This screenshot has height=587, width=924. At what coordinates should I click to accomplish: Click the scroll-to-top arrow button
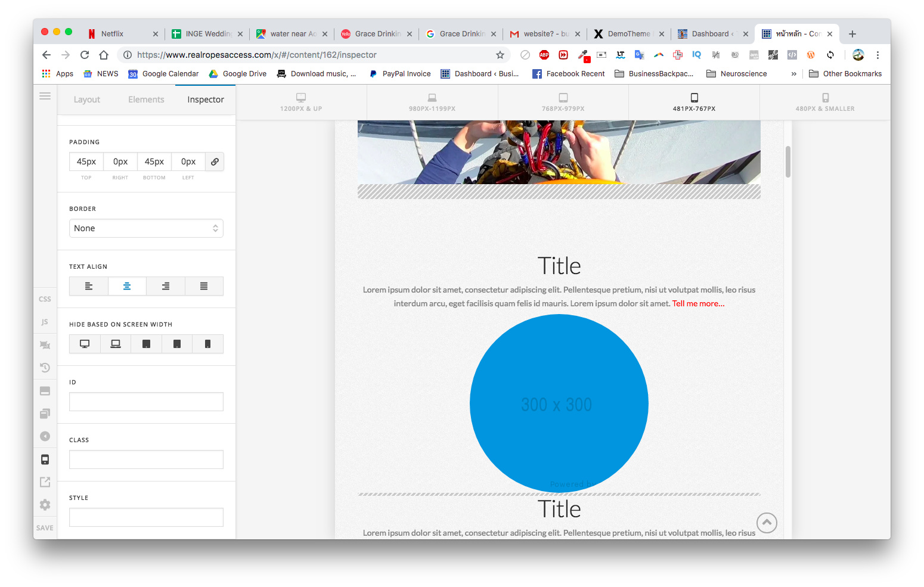(767, 523)
